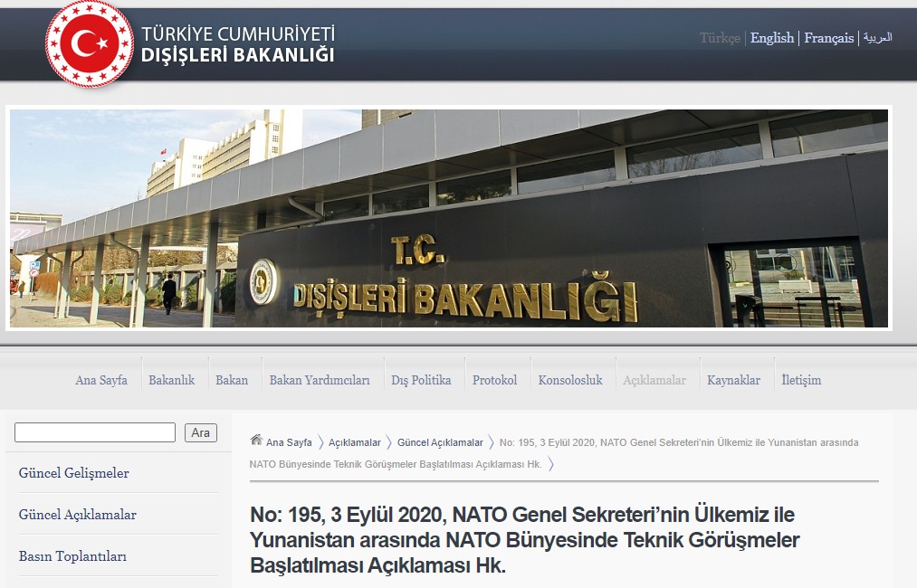Click the search text input field
Image resolution: width=917 pixels, height=588 pixels.
click(x=95, y=432)
